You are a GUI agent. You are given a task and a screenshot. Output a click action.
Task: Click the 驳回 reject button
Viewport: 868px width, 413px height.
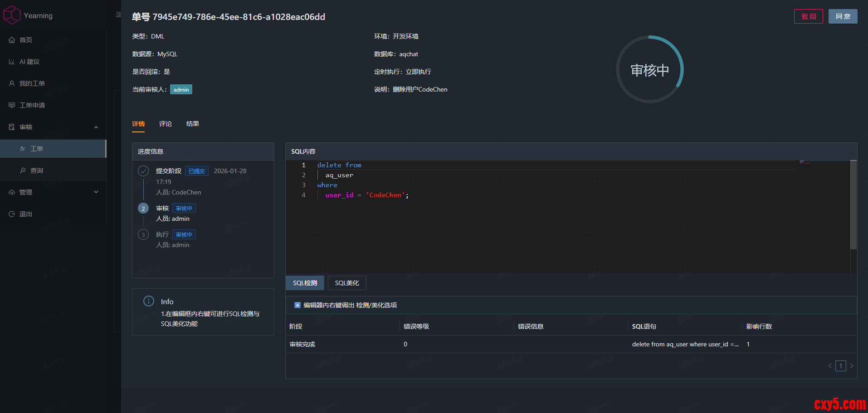(808, 16)
